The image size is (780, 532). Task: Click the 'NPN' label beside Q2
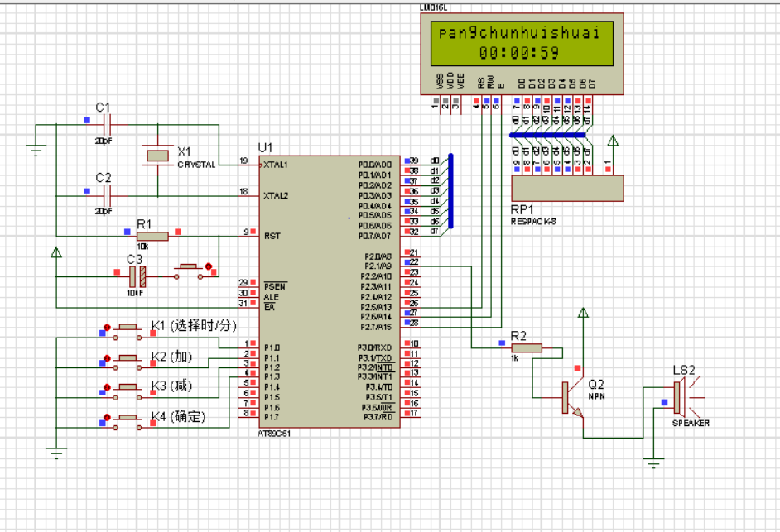[x=596, y=396]
